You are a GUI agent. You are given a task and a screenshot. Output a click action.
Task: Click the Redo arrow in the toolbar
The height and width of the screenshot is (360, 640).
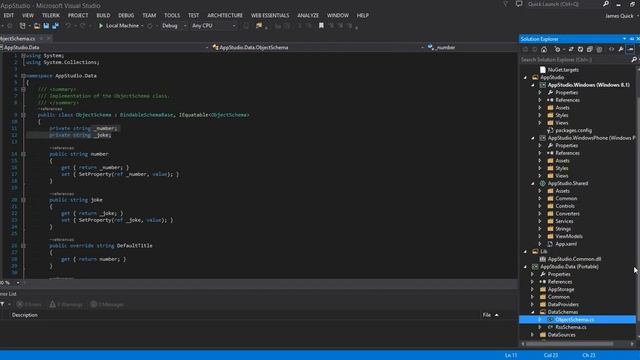pyautogui.click(x=82, y=26)
